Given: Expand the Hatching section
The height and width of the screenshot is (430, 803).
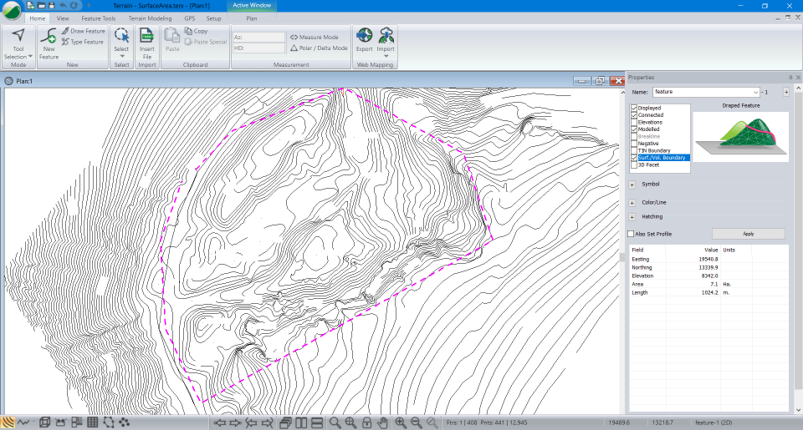Looking at the screenshot, I should point(632,217).
